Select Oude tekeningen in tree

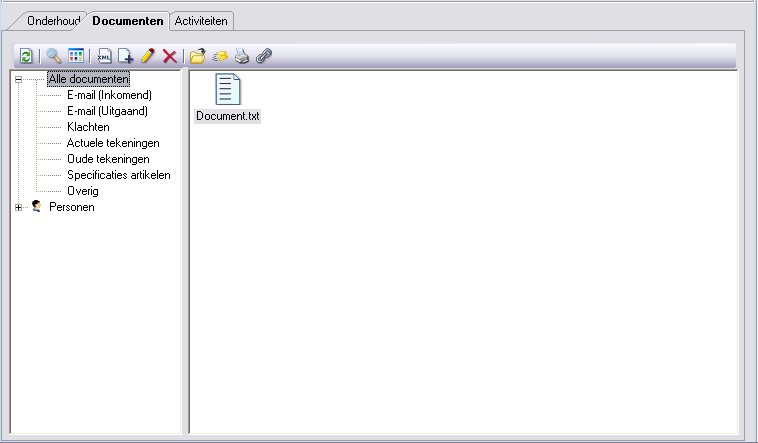click(108, 159)
